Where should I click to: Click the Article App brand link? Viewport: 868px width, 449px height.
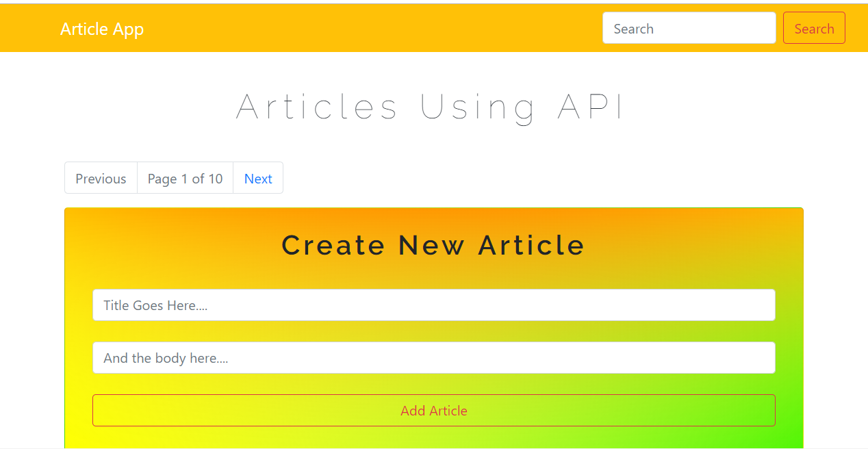(x=102, y=29)
